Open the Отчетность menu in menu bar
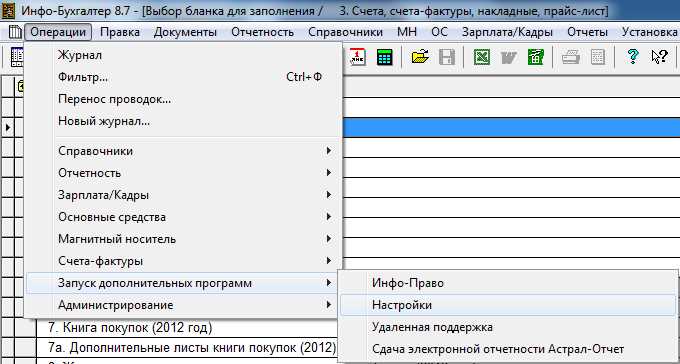Screen dimensions: 680x364 click(262, 32)
